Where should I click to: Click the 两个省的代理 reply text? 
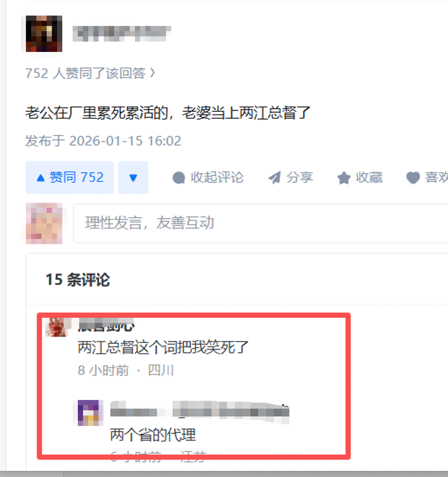[153, 435]
